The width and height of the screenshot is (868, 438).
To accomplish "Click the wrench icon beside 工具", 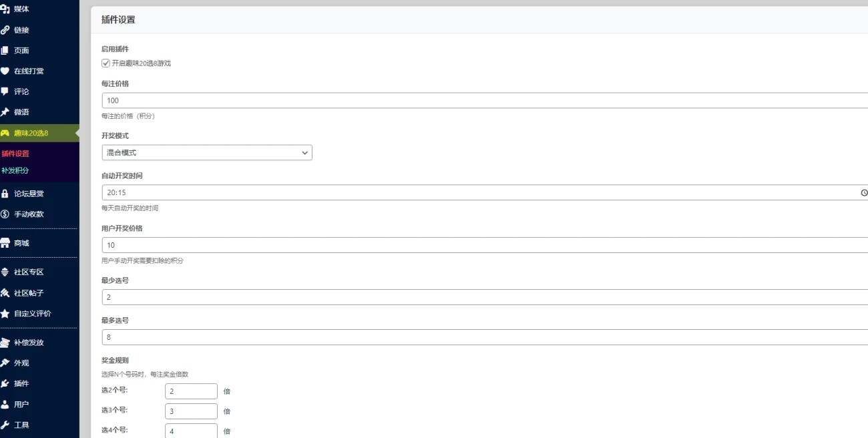I will (5, 425).
